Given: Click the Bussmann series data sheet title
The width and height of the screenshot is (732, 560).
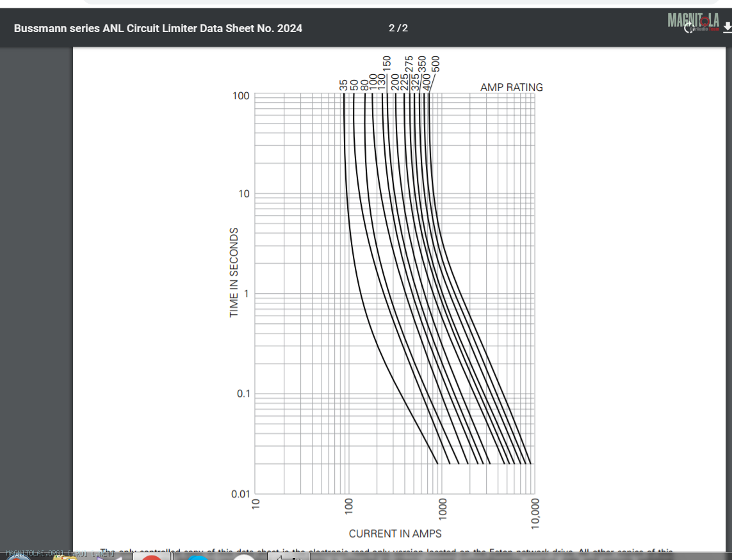Looking at the screenshot, I should (158, 28).
